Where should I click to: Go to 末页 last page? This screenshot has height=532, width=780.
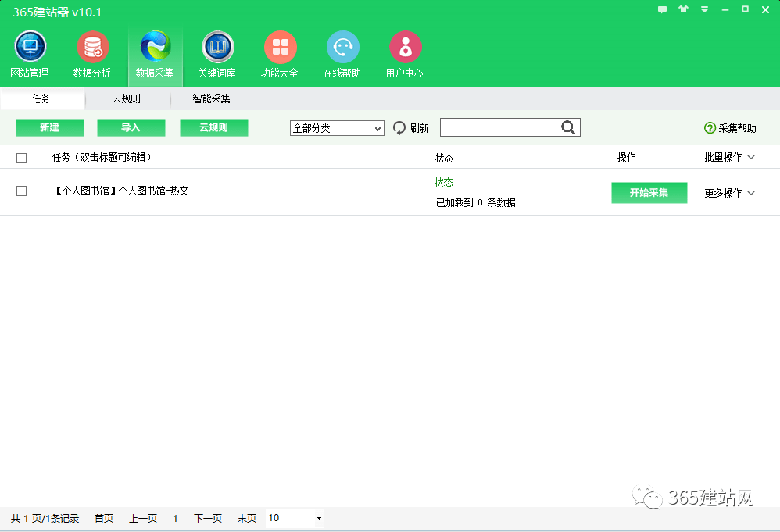click(x=247, y=519)
